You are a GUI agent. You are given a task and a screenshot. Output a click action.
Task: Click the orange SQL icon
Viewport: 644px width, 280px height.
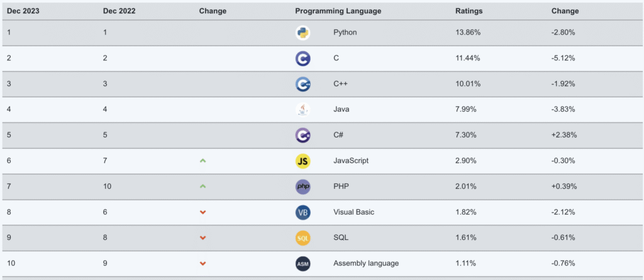click(303, 238)
